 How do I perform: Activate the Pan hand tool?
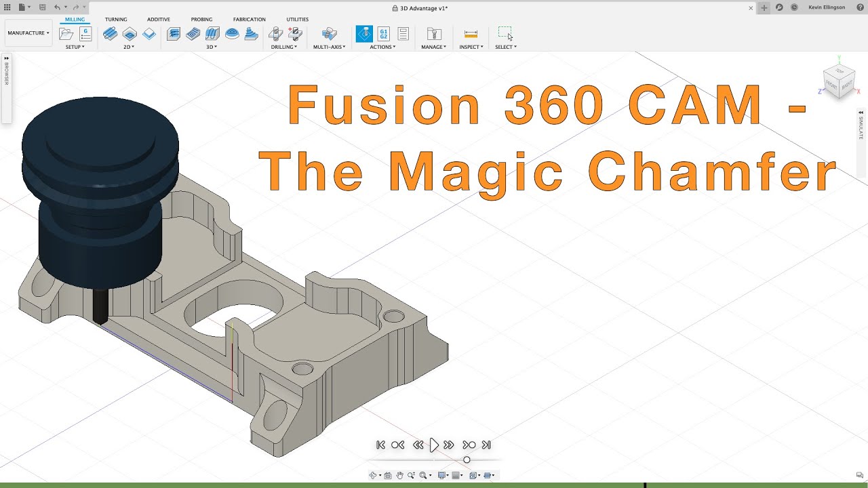coord(399,475)
